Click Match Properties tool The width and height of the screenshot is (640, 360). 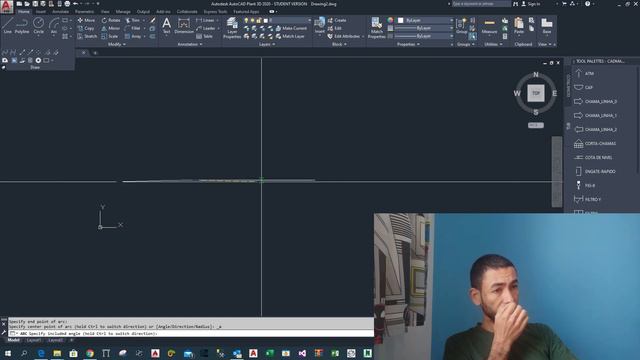point(376,28)
